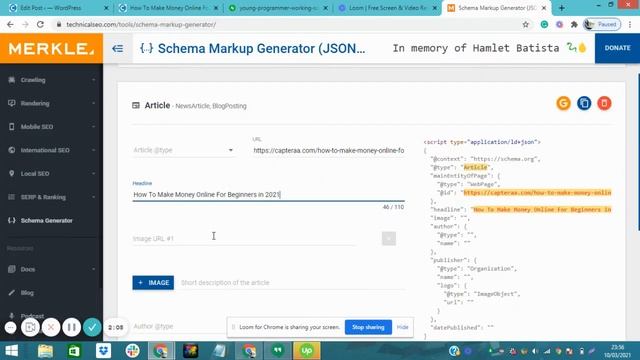Click the Crawling sidebar icon
The width and height of the screenshot is (640, 360).
[x=11, y=80]
